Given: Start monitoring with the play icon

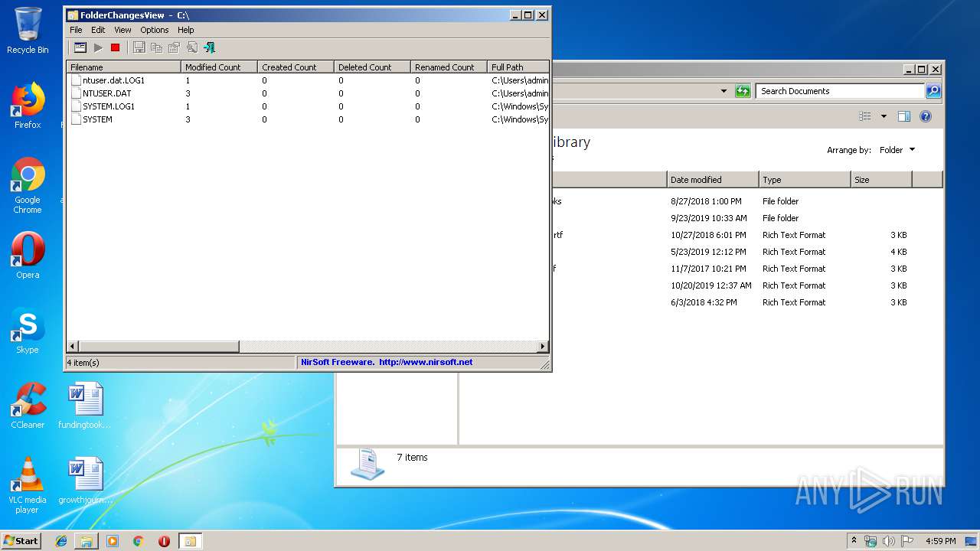Looking at the screenshot, I should (98, 47).
